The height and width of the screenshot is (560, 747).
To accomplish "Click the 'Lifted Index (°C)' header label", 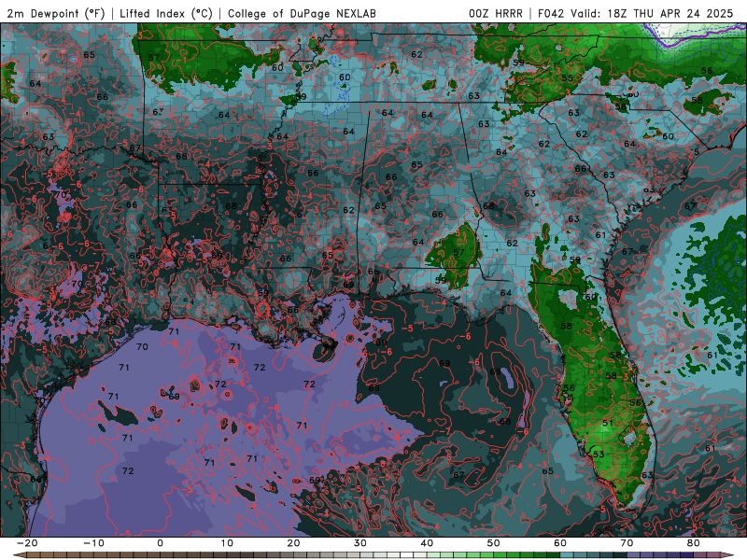I will pyautogui.click(x=166, y=14).
